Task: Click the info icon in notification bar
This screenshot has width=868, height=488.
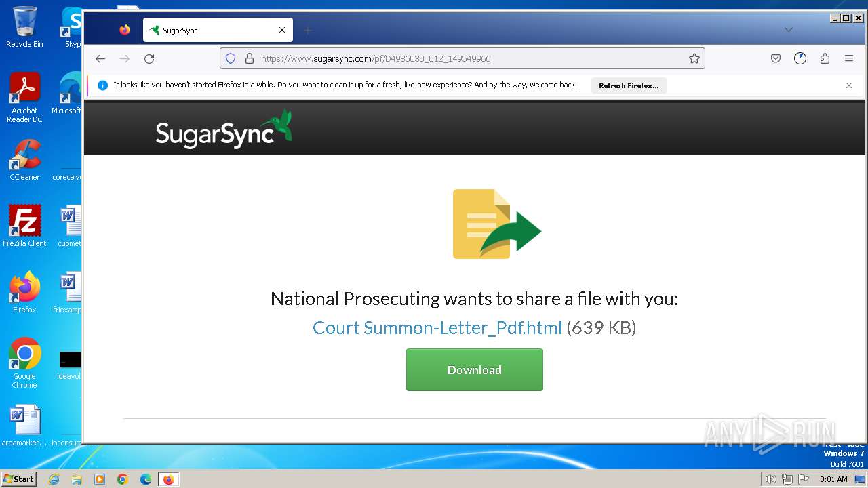Action: (x=103, y=85)
